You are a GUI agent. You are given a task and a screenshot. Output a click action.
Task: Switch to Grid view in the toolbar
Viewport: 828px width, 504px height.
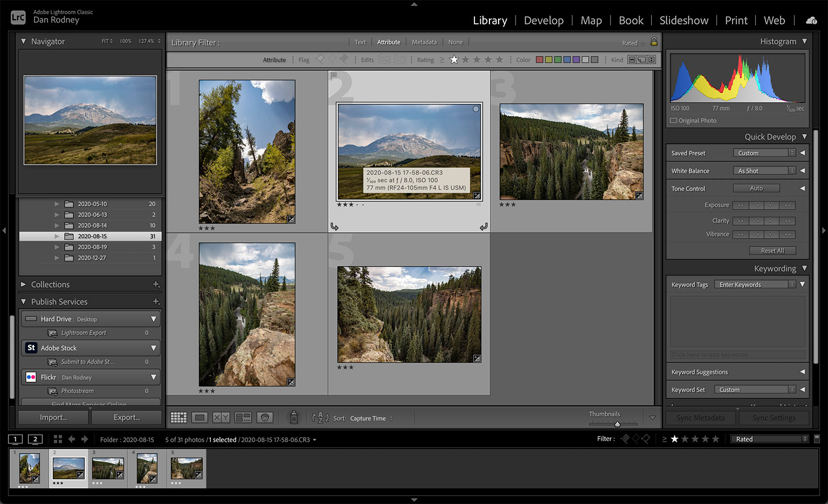point(178,418)
